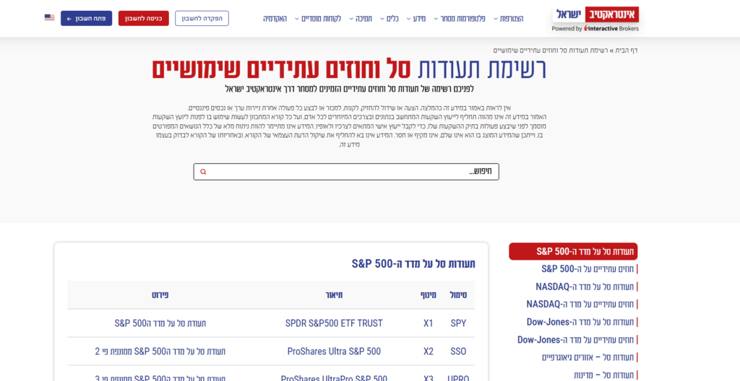Click the X1 leverage cell
The height and width of the screenshot is (381, 740).
pos(428,323)
